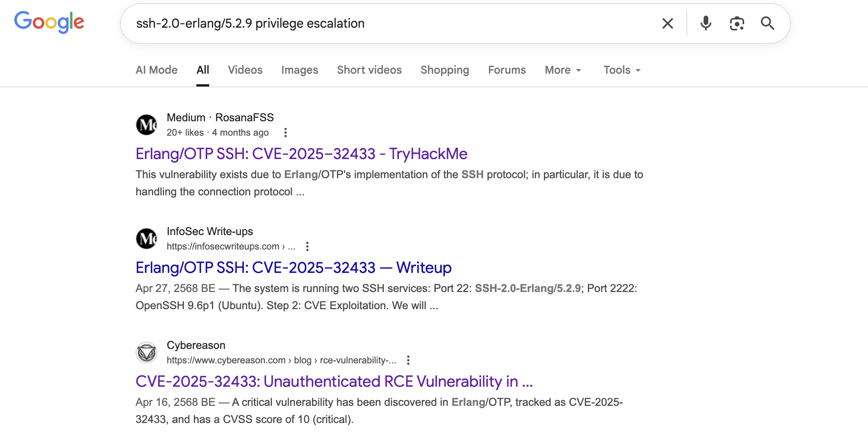Open the Images tab
Image resolution: width=868 pixels, height=446 pixels.
[x=300, y=70]
